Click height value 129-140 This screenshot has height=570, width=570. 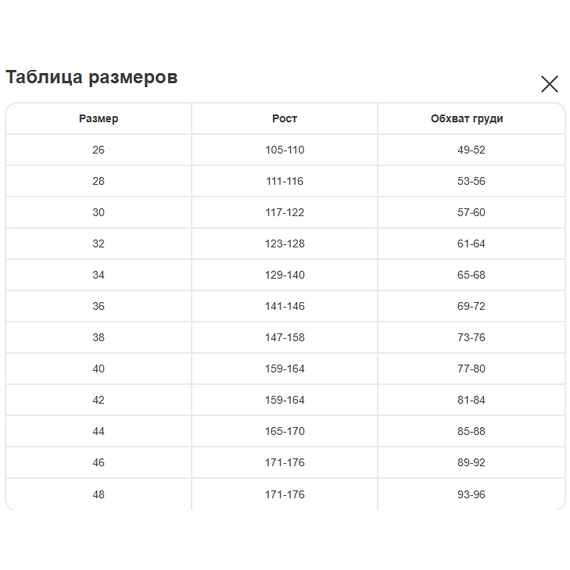pos(285,275)
